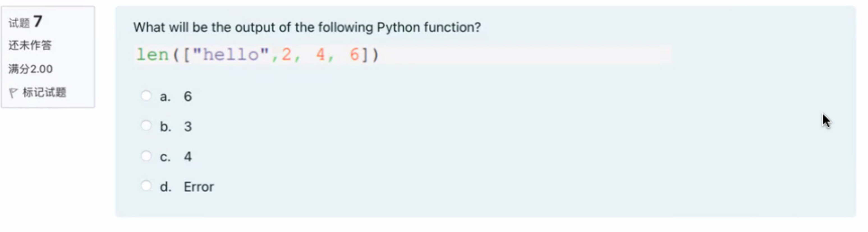
Task: Click the question number 7 heading
Action: [x=38, y=22]
